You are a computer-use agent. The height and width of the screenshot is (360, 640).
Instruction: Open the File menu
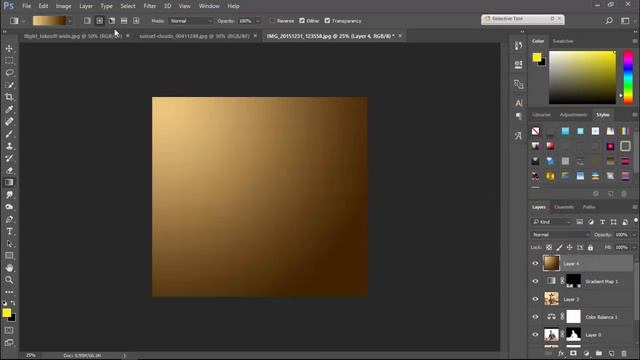click(27, 6)
